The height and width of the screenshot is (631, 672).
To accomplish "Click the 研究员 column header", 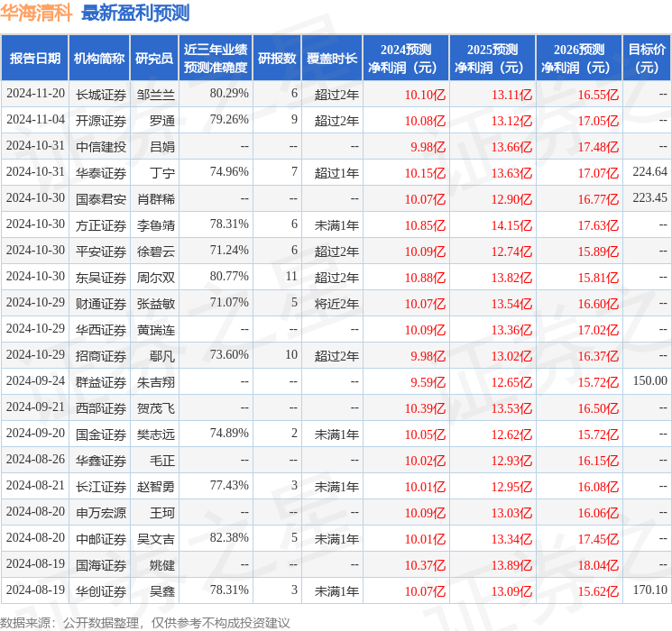I will pyautogui.click(x=154, y=59).
